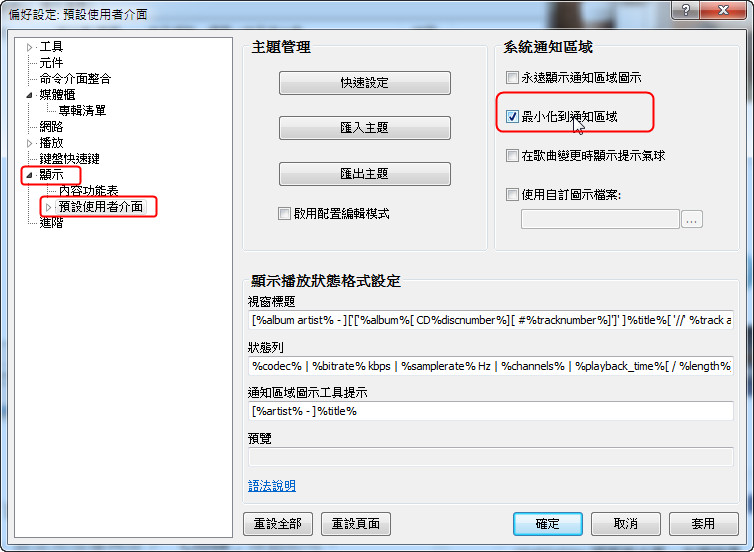This screenshot has width=754, height=552.
Task: Collapse the 媒體櫃 tree node
Action: click(29, 95)
